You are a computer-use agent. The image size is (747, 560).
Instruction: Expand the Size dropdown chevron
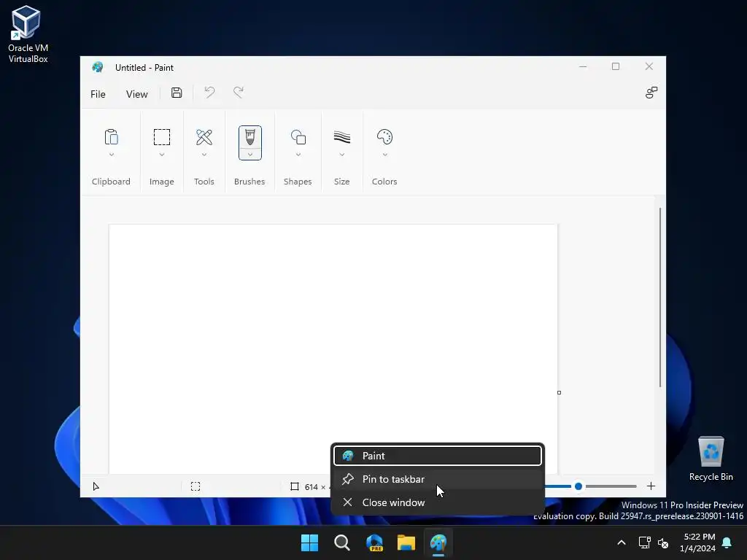point(341,155)
